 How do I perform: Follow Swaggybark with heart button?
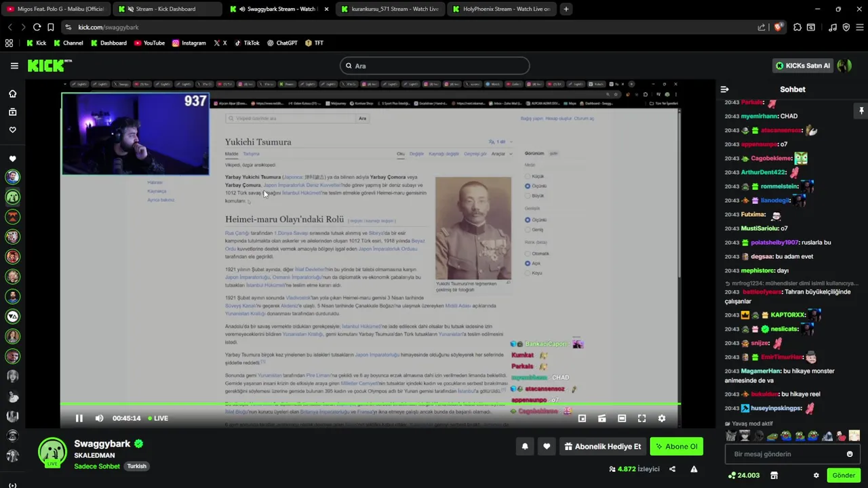pos(547,447)
